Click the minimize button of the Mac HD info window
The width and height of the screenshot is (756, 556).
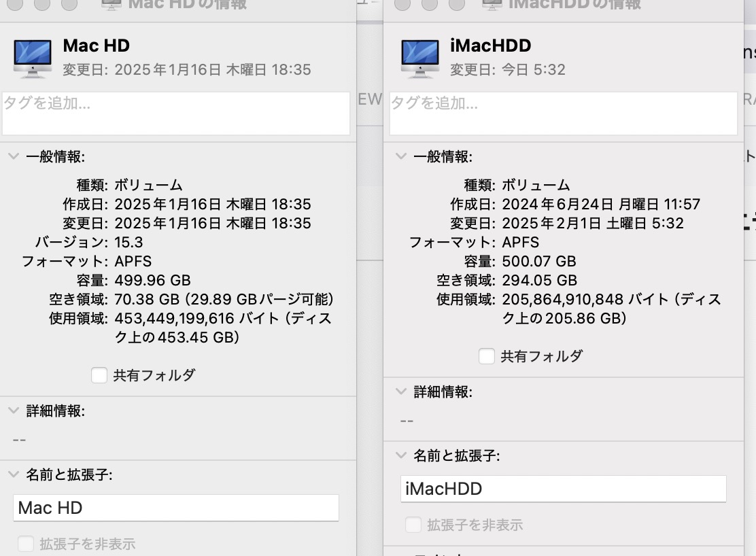(42, 4)
